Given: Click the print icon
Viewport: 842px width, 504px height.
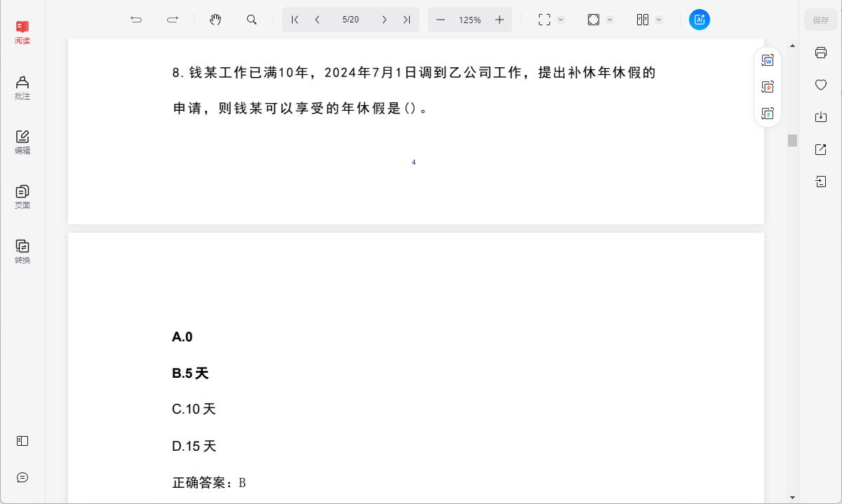Looking at the screenshot, I should tap(821, 53).
